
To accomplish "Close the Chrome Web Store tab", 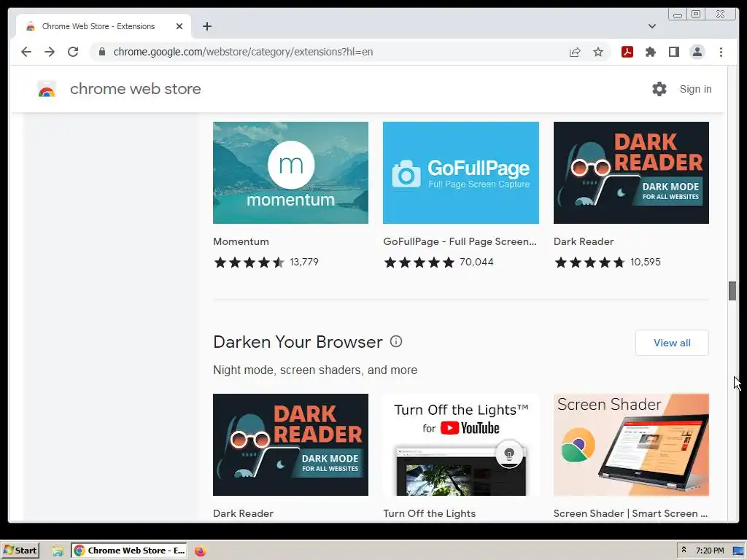I will (x=179, y=26).
